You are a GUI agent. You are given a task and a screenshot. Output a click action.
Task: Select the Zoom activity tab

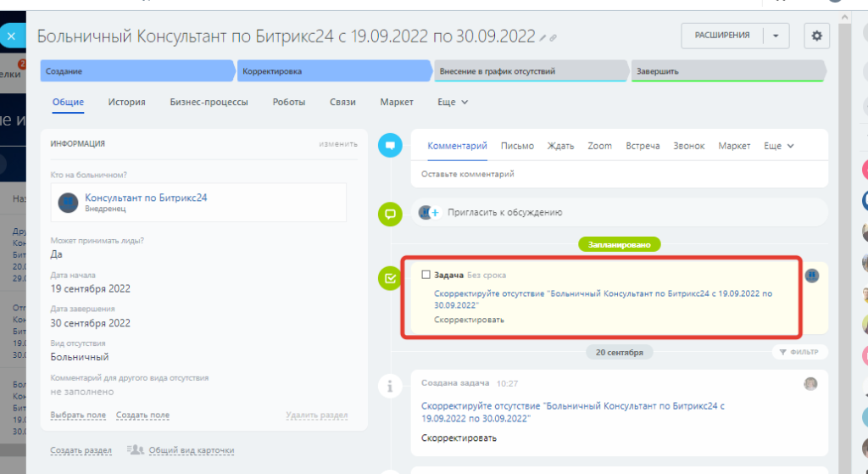[x=599, y=146]
